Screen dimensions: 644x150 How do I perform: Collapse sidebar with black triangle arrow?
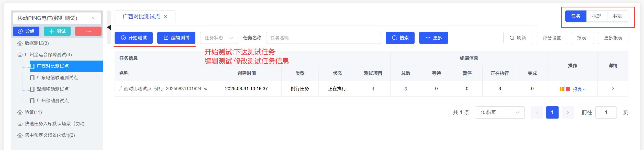(x=109, y=27)
